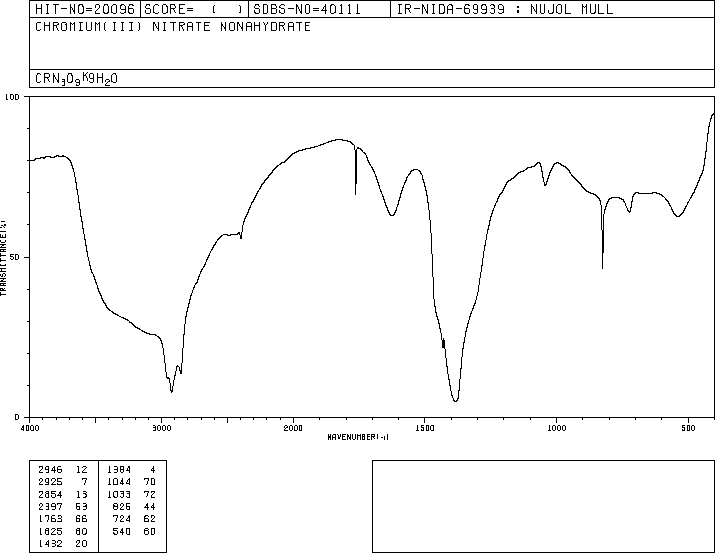Screen dimensions: 715x553
Task: Click the 1500 wavenumber axis label
Action: coord(425,428)
